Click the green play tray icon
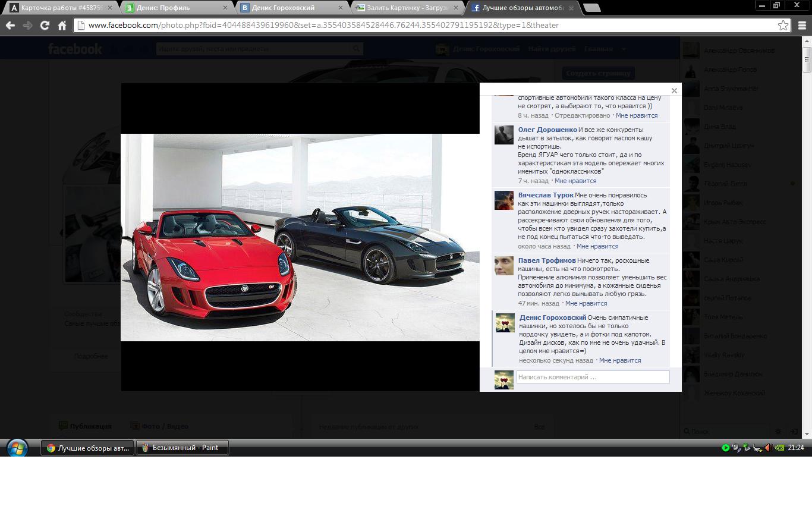 726,448
